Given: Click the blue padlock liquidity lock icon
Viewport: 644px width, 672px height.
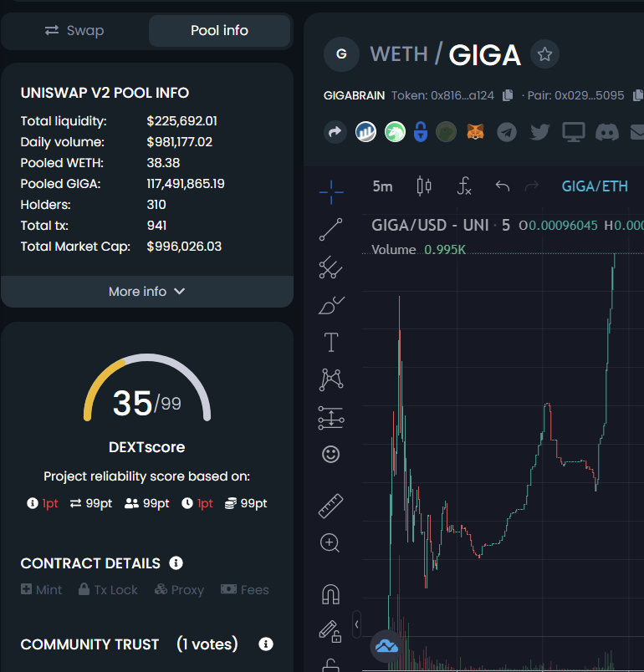Looking at the screenshot, I should click(421, 132).
